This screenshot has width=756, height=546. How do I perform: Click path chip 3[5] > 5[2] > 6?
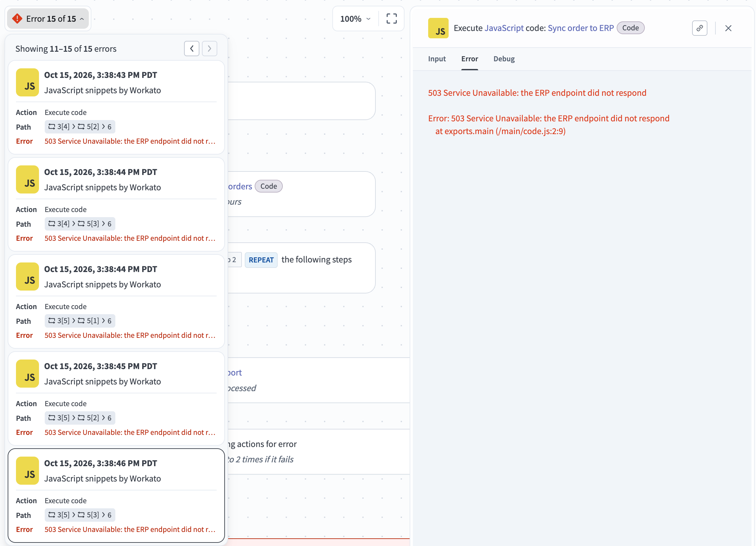click(80, 418)
